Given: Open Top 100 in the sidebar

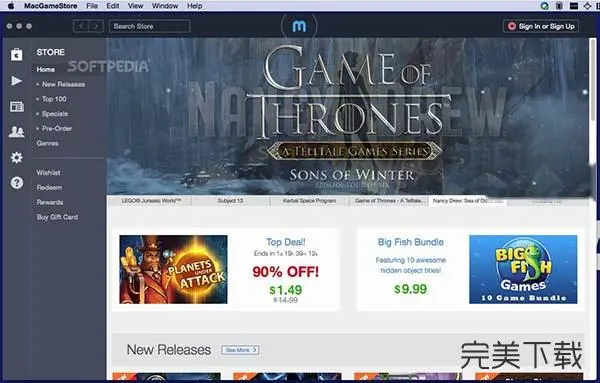Looking at the screenshot, I should tap(54, 99).
